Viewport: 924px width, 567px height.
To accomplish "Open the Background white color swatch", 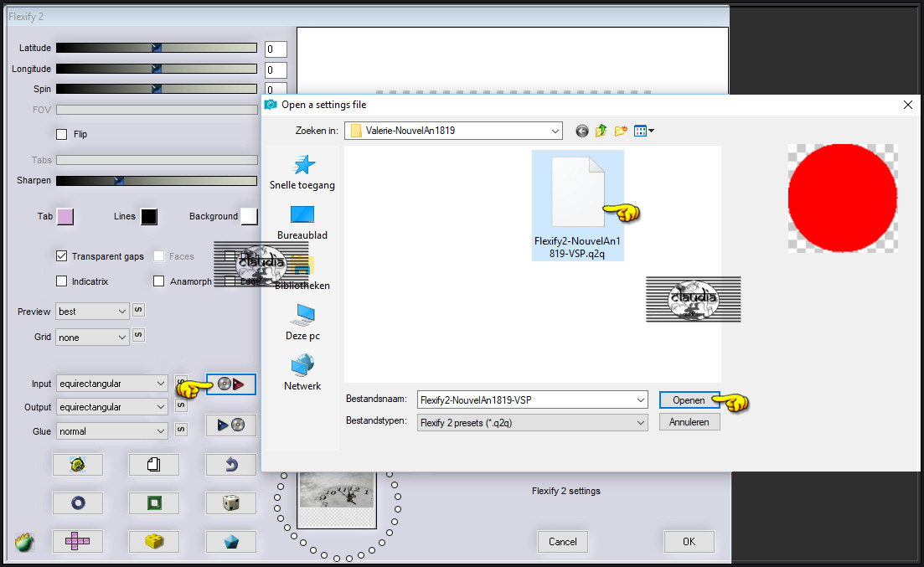I will pos(250,216).
